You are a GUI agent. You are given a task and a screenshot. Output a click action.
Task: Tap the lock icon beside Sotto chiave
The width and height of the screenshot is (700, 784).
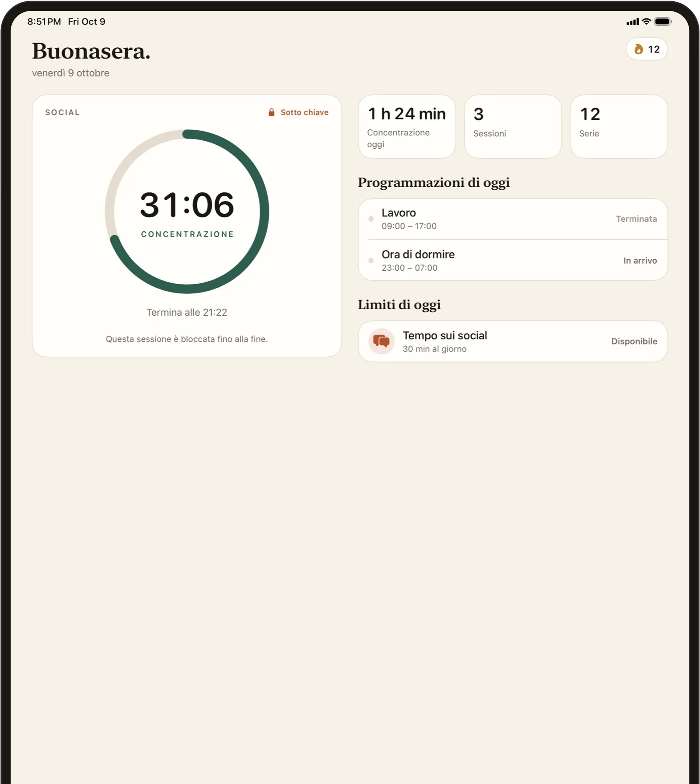tap(271, 112)
